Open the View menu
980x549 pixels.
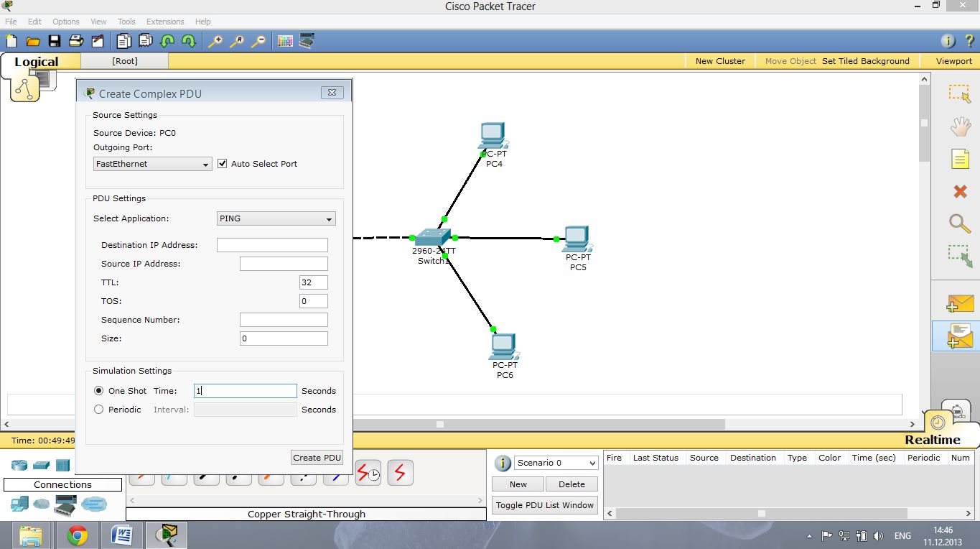coord(98,22)
